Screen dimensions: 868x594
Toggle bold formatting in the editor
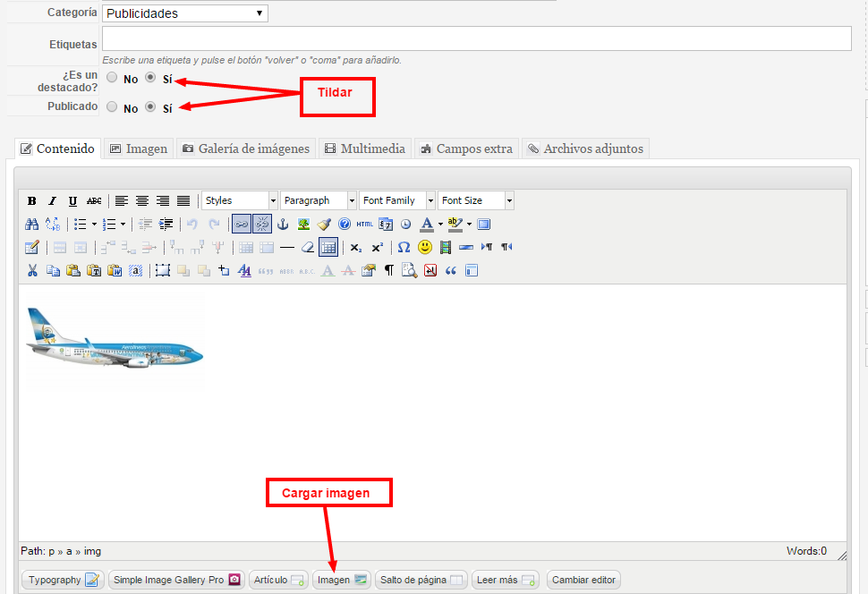tap(32, 201)
